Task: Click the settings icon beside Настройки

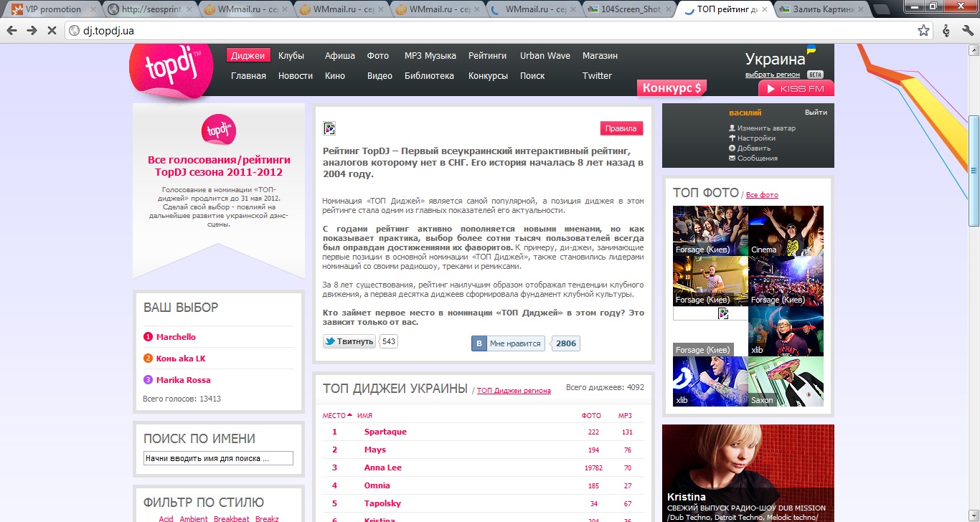Action: pyautogui.click(x=732, y=138)
